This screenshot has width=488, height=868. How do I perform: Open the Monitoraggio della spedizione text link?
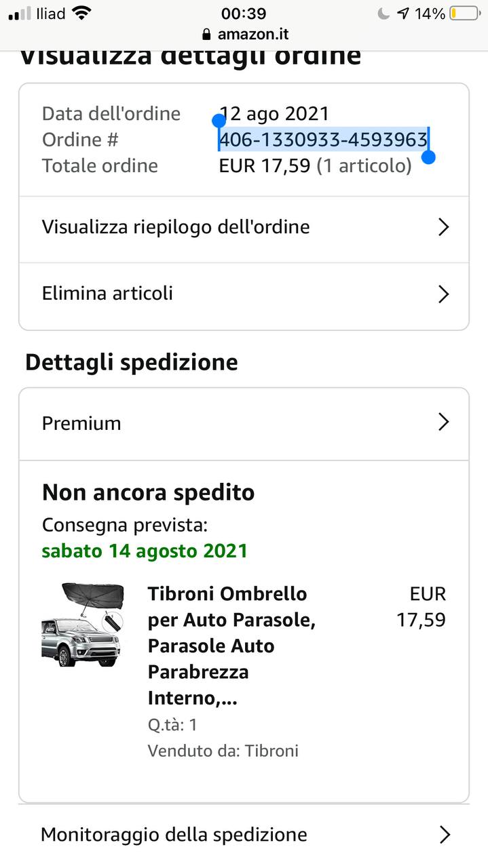point(174,834)
